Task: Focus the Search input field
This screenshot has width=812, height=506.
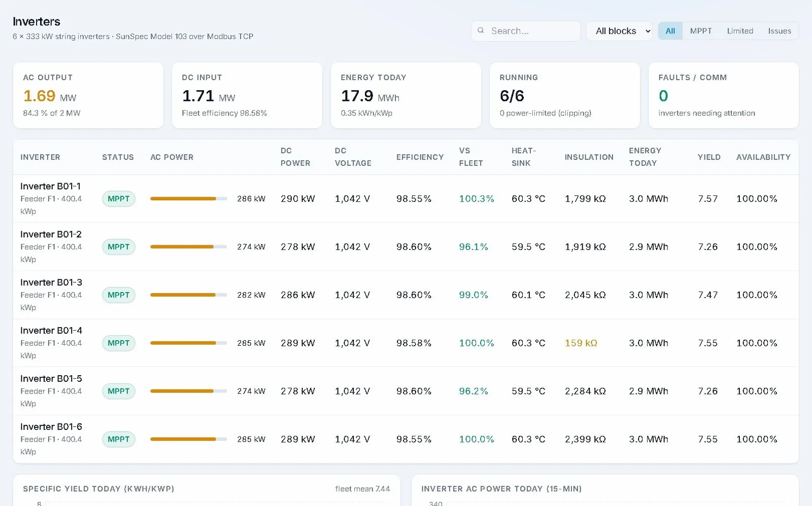Action: tap(526, 31)
